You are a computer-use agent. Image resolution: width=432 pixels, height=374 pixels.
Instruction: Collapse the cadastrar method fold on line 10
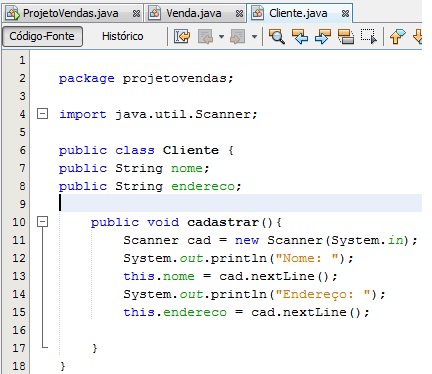point(42,222)
